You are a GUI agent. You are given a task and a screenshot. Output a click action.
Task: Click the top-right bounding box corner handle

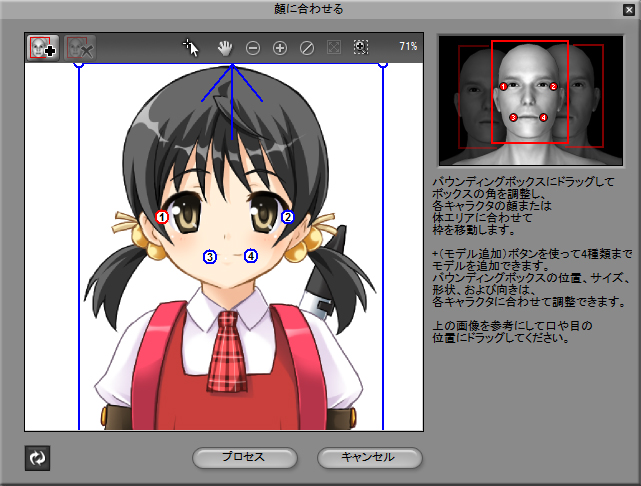pos(383,65)
